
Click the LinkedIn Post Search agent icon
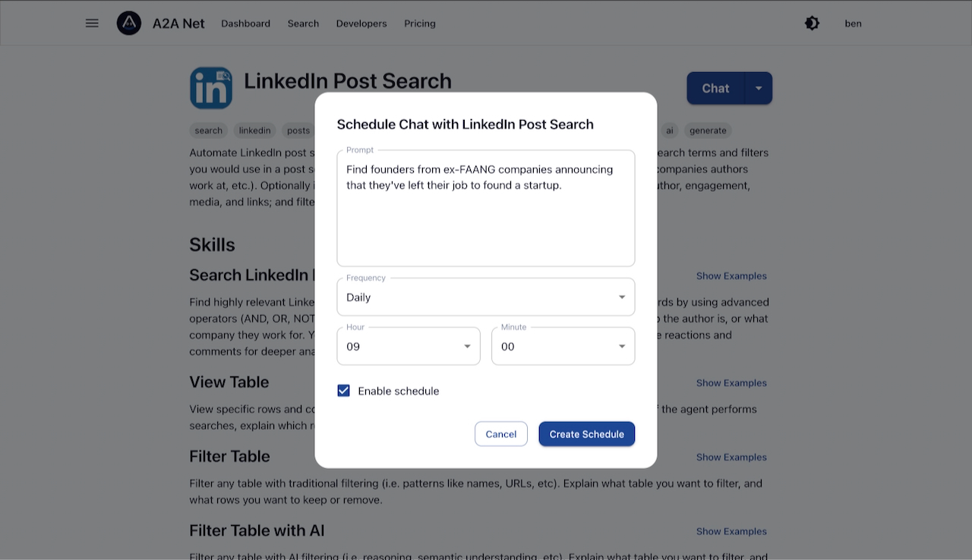[x=210, y=87]
